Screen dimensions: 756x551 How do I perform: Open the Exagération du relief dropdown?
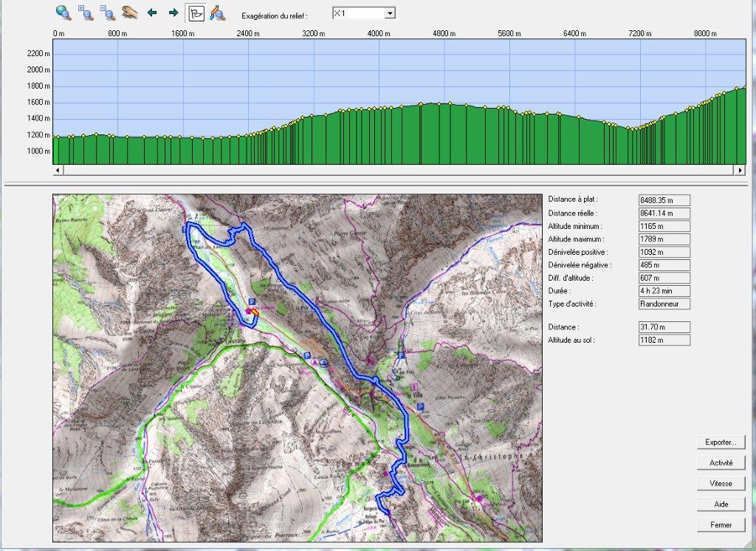tap(390, 13)
